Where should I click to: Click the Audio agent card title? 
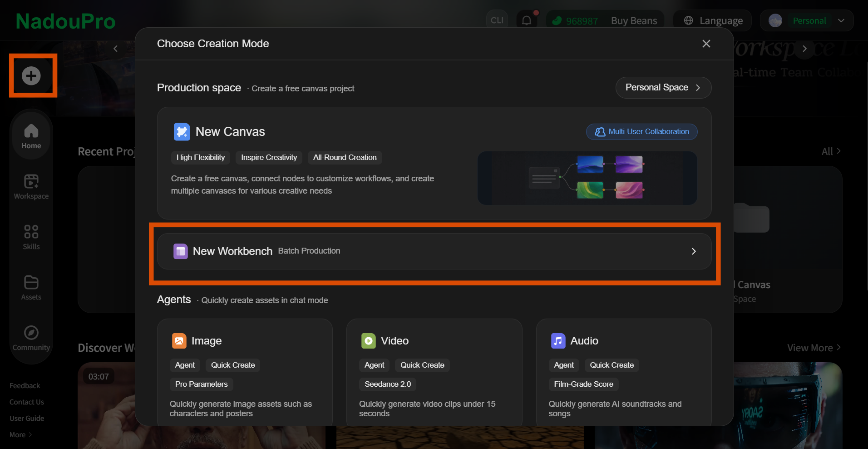click(584, 341)
